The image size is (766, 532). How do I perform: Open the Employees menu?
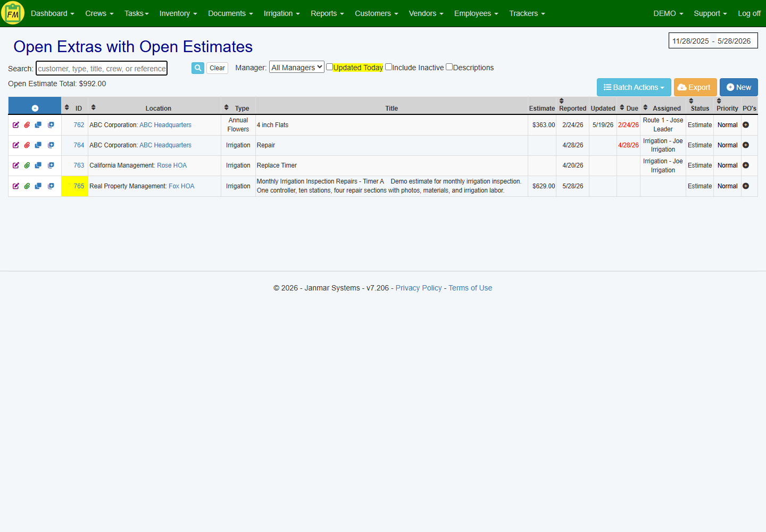(476, 13)
